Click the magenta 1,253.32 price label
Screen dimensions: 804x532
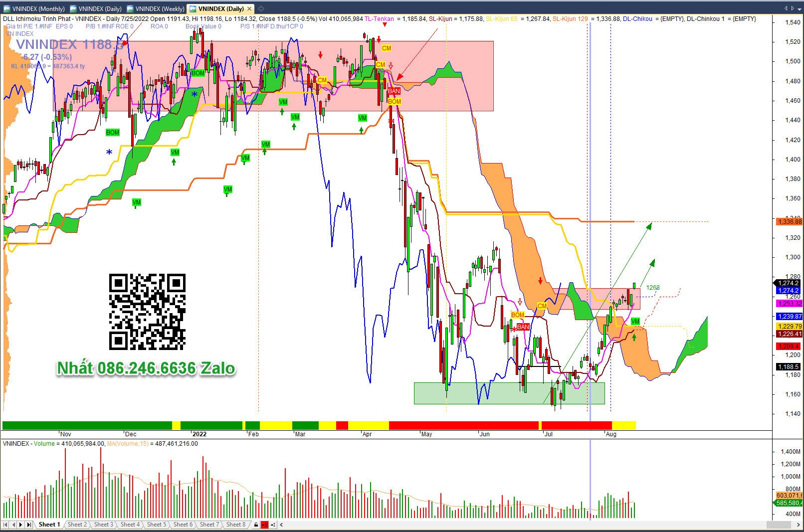point(789,304)
